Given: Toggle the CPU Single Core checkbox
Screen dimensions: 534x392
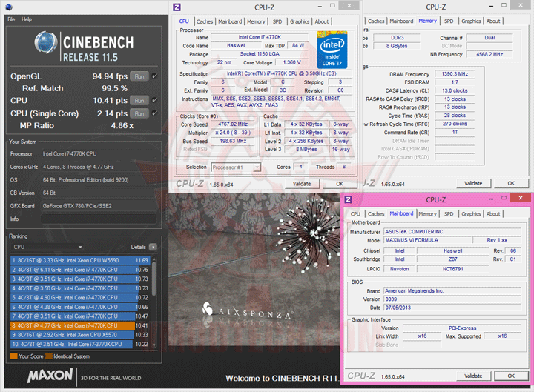Looking at the screenshot, I should point(154,113).
